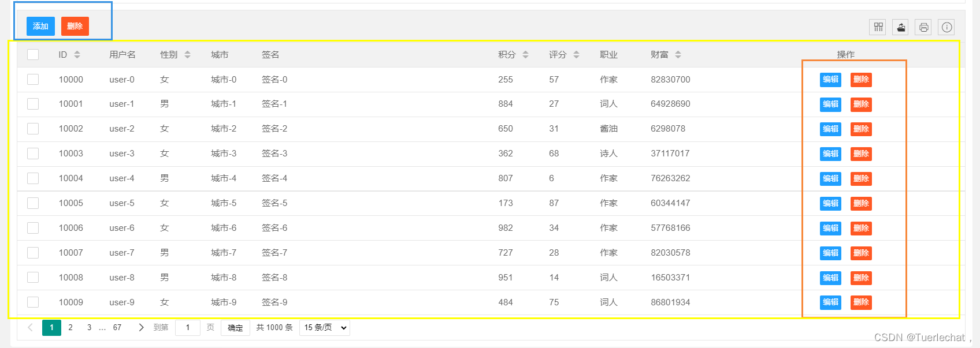This screenshot has width=980, height=348.
Task: Go to next page arrow
Action: click(141, 328)
